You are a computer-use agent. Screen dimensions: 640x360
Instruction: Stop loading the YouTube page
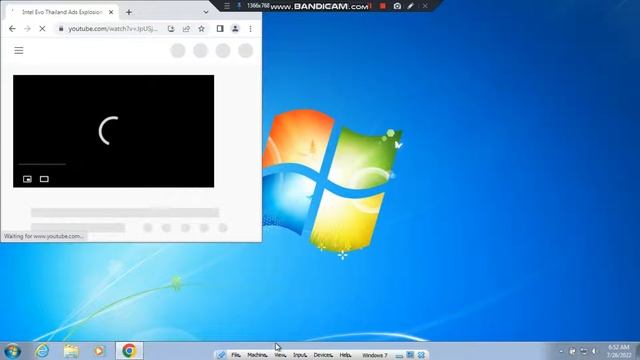pyautogui.click(x=42, y=29)
